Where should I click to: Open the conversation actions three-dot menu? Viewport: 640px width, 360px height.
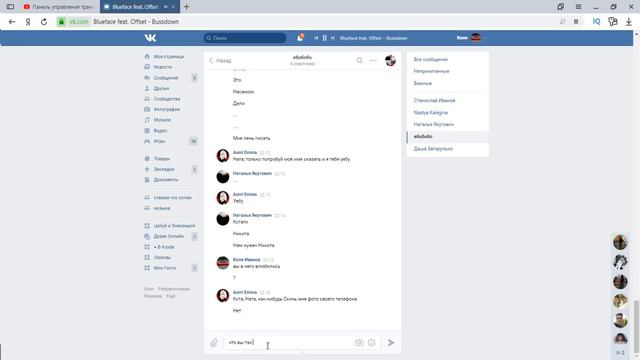point(373,60)
